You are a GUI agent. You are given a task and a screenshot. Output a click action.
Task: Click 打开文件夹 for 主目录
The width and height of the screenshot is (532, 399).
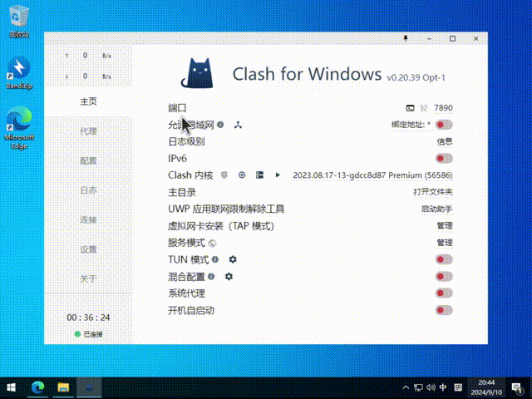click(x=433, y=192)
